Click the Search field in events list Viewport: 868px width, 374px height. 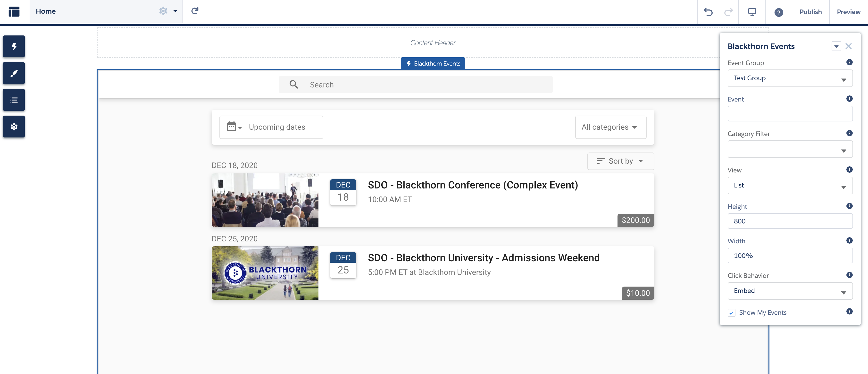pyautogui.click(x=416, y=85)
